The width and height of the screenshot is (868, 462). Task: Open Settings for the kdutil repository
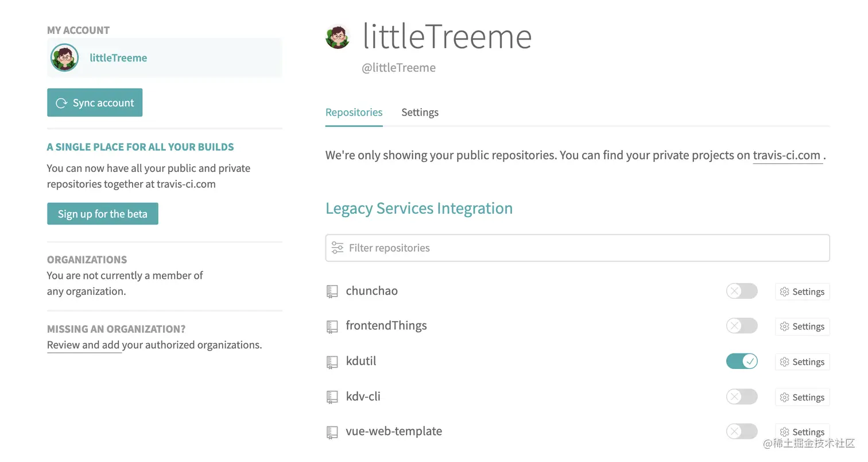pos(802,362)
